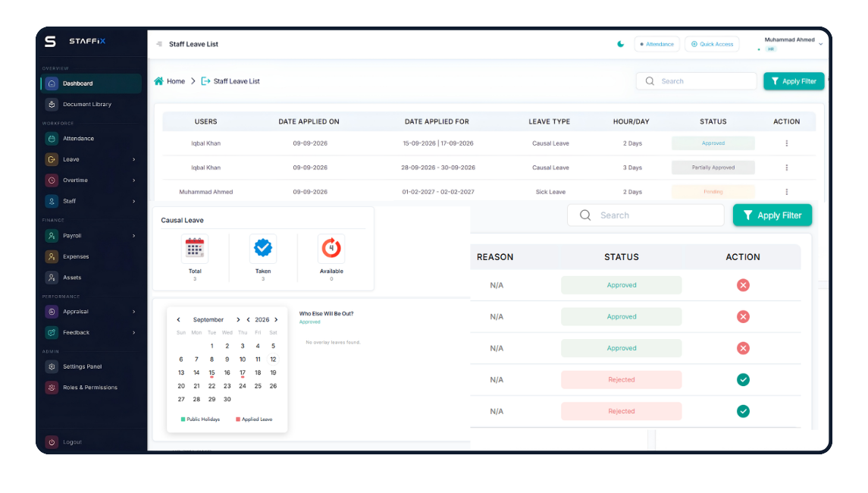The image size is (868, 493).
Task: Expand the Overtime submenu chevron
Action: tap(134, 181)
